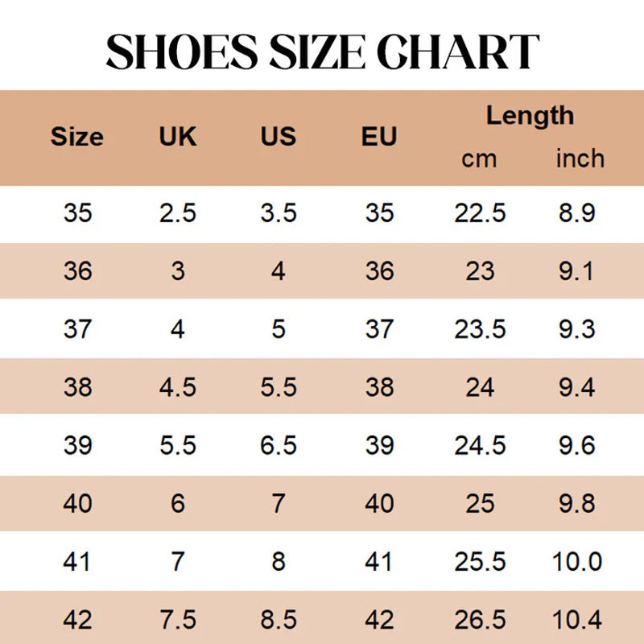The height and width of the screenshot is (644, 644).
Task: Click the 9.1 inch value
Action: coord(576,271)
